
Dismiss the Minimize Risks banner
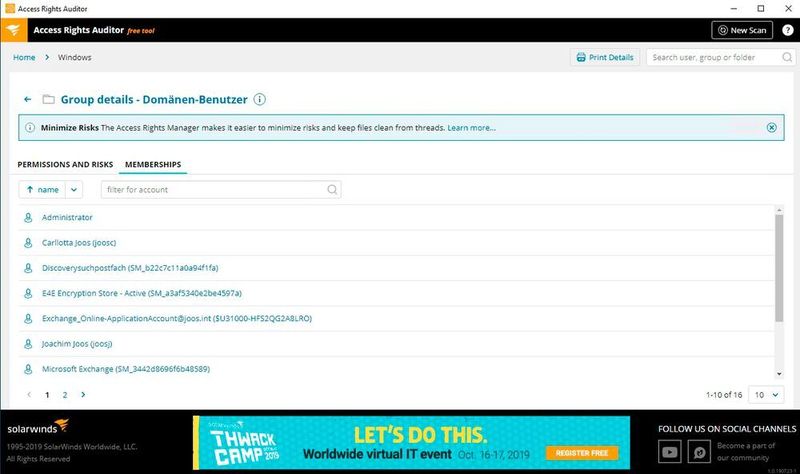[x=771, y=128]
